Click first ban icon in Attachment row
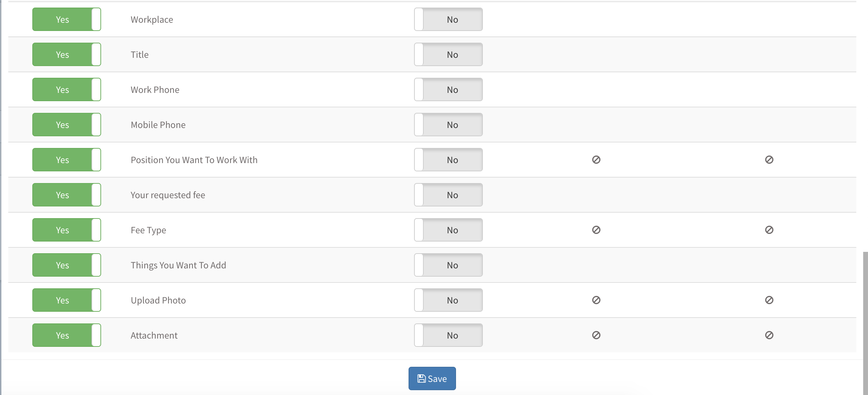Viewport: 868px width, 395px height. point(596,335)
